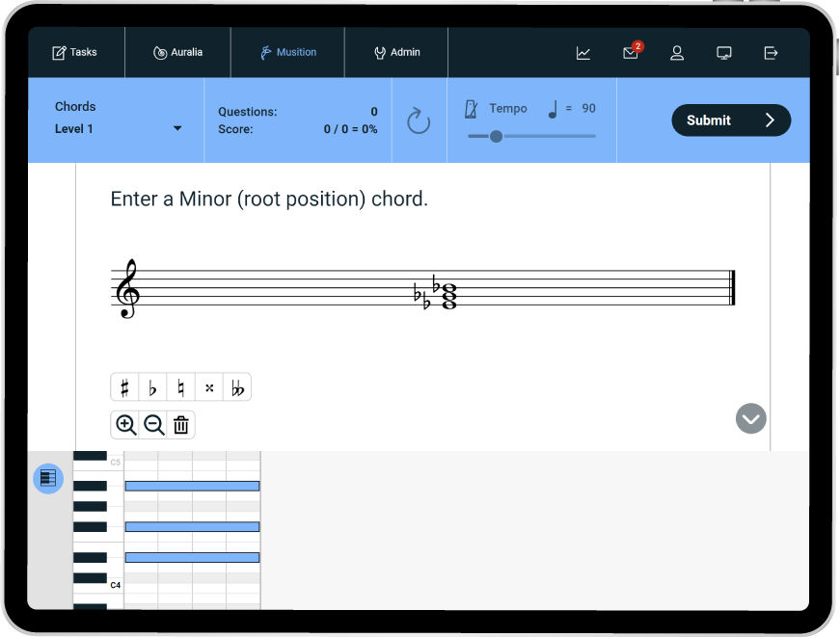This screenshot has width=840, height=637.
Task: Select the natural accidental button
Action: coord(181,387)
